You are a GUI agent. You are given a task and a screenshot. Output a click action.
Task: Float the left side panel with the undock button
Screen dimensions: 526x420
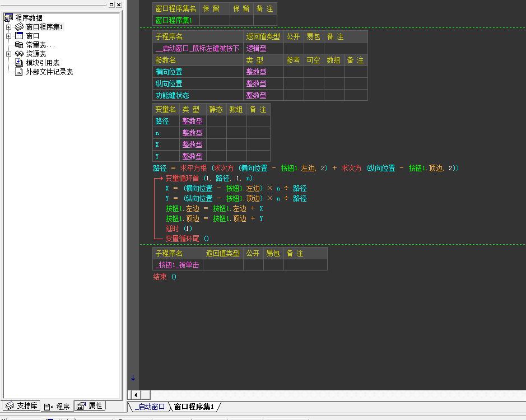111,4
